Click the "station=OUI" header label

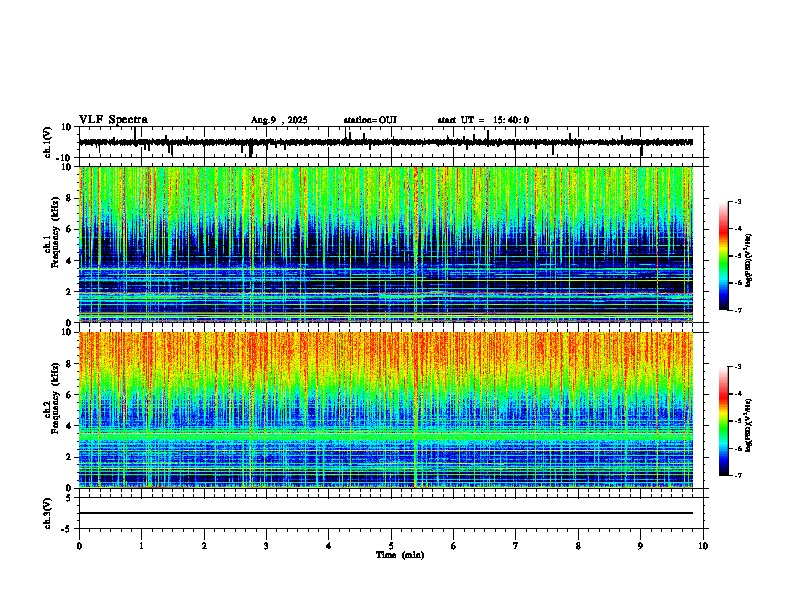[370, 120]
